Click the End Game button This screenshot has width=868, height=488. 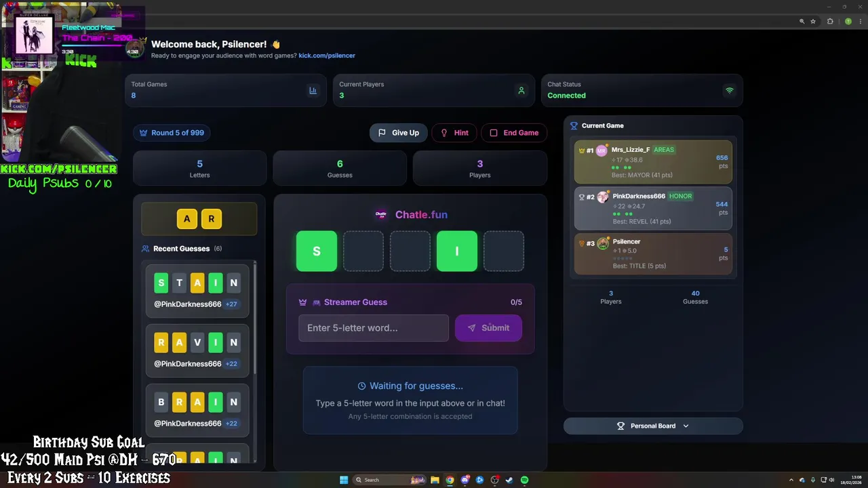[x=514, y=133]
